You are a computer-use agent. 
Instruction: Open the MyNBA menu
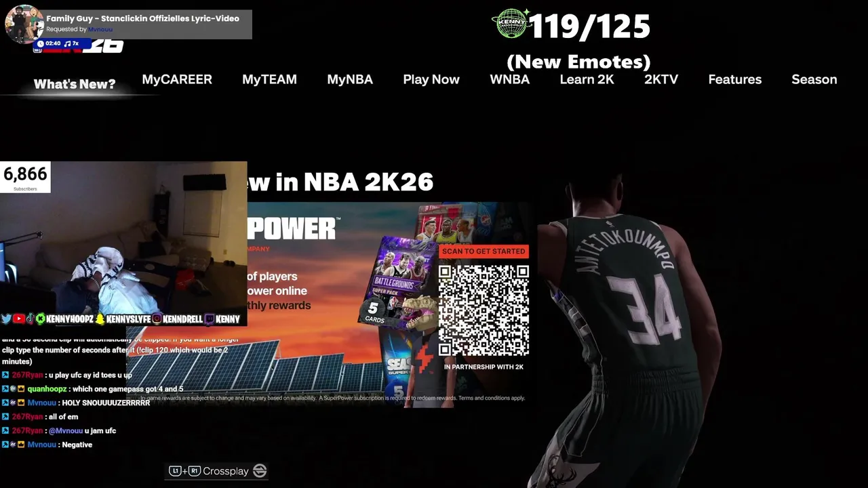pos(350,79)
